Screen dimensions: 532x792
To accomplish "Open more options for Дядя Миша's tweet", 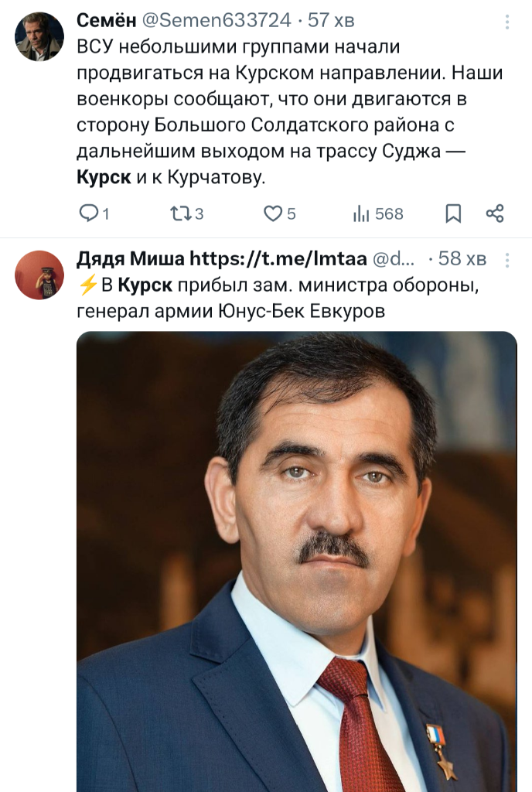I will (506, 260).
